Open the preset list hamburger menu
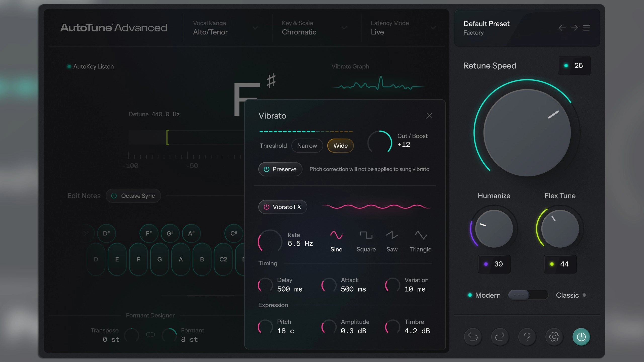 [x=586, y=28]
